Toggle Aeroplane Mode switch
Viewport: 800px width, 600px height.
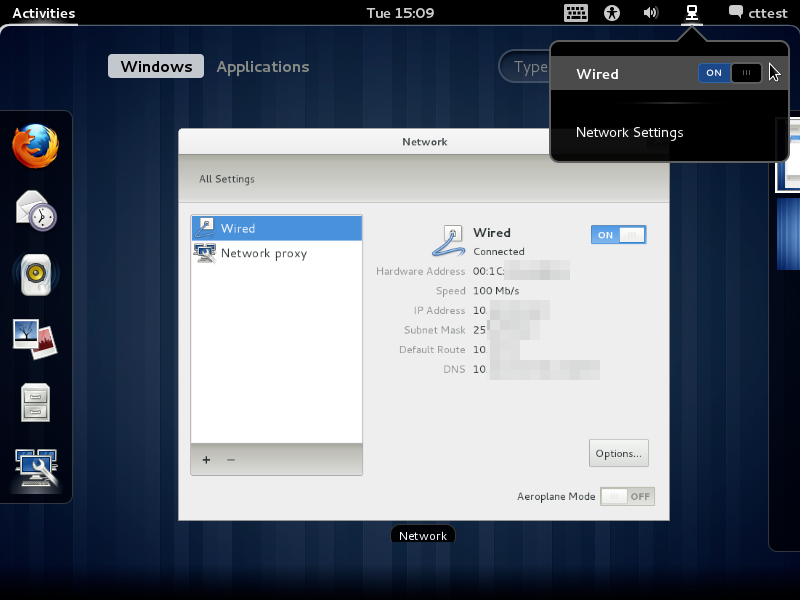628,496
